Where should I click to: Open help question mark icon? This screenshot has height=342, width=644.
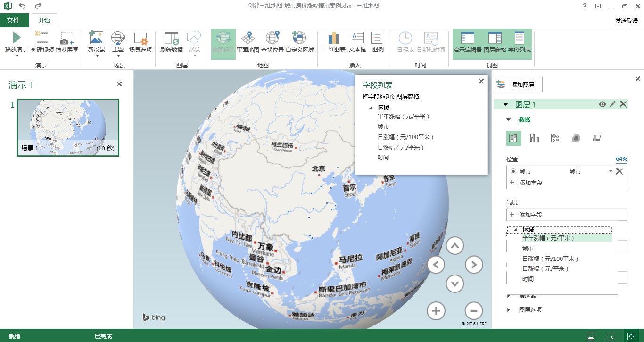tap(585, 6)
